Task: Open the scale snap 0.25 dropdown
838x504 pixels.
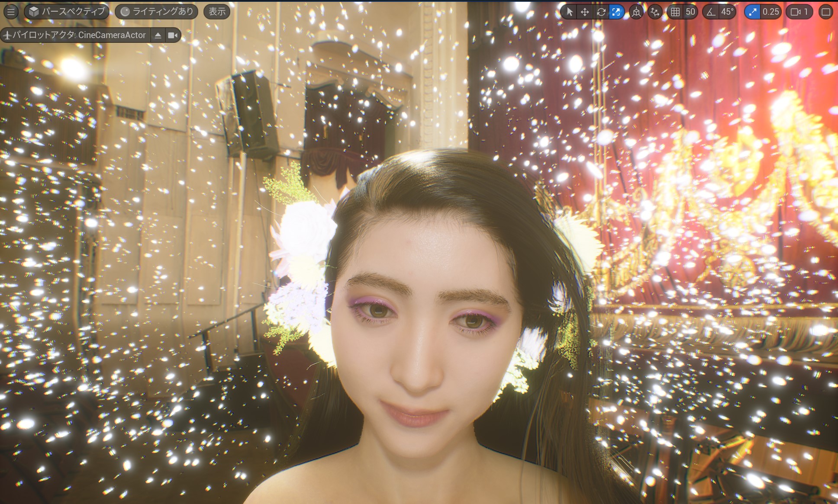Action: pyautogui.click(x=771, y=12)
